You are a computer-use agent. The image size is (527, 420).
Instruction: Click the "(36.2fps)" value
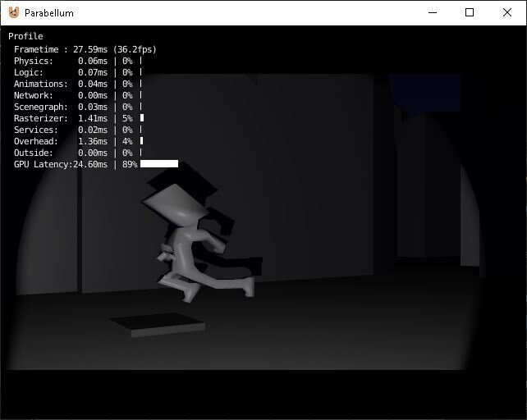pos(135,49)
